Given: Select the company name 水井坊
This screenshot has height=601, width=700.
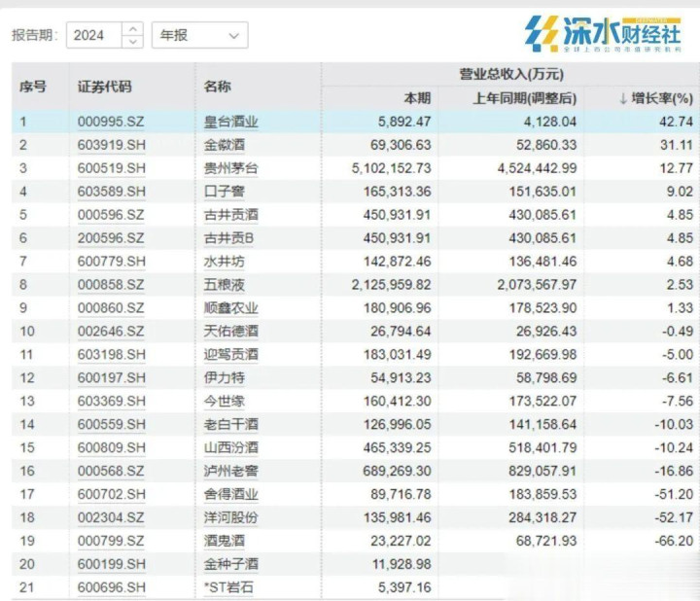Looking at the screenshot, I should (x=225, y=262).
